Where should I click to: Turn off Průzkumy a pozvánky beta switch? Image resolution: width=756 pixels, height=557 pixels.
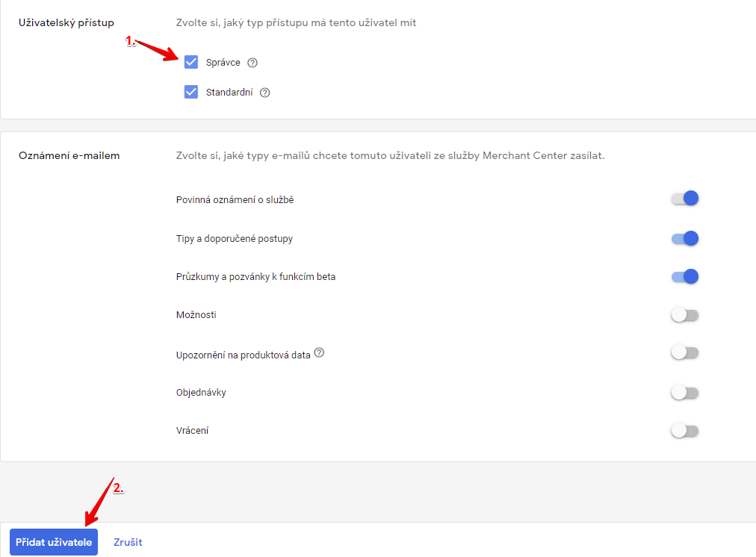[685, 276]
